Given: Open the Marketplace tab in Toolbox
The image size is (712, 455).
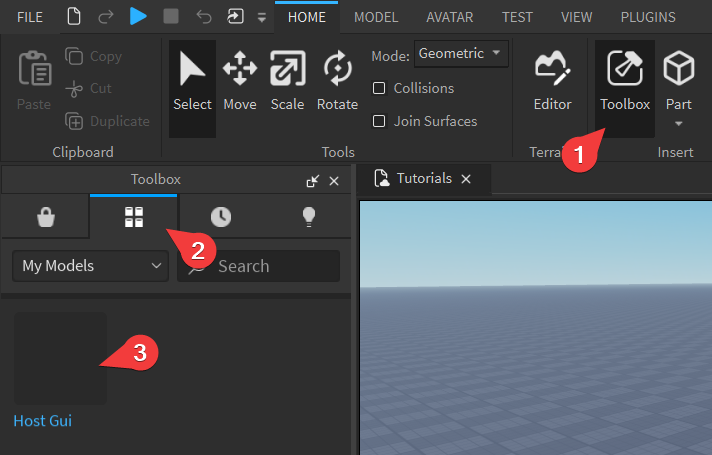Looking at the screenshot, I should click(45, 218).
